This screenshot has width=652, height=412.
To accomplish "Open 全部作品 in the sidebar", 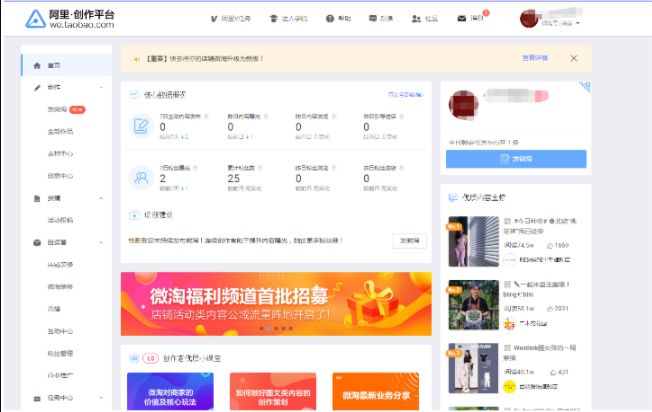I will [60, 131].
